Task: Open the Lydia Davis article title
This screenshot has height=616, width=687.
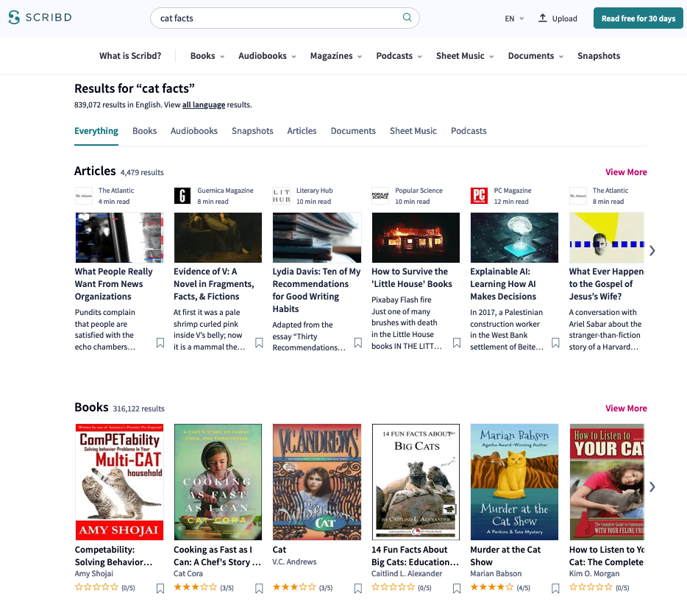Action: 316,290
